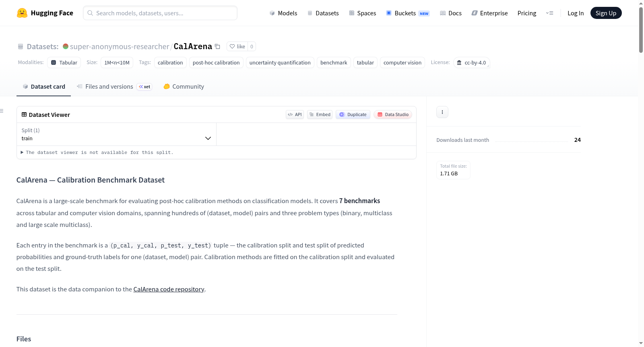Click the Datasets stack icon in header
Image resolution: width=644 pixels, height=347 pixels.
click(x=21, y=46)
